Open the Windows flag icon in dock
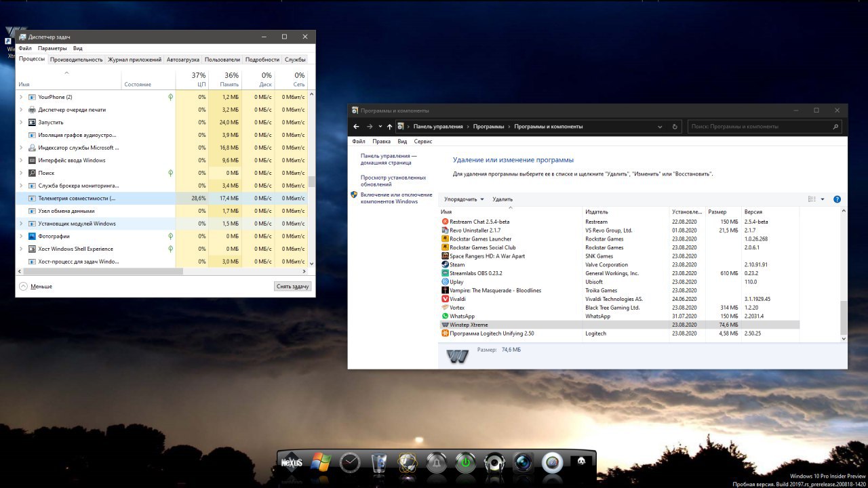 tap(321, 463)
